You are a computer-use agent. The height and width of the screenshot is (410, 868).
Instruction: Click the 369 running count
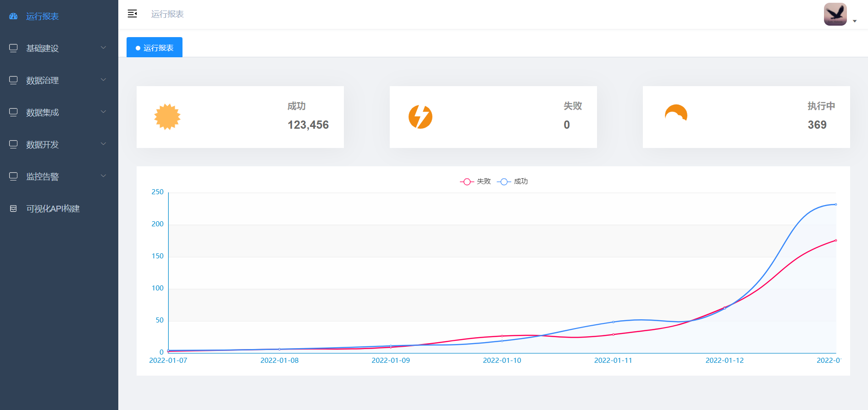coord(817,125)
